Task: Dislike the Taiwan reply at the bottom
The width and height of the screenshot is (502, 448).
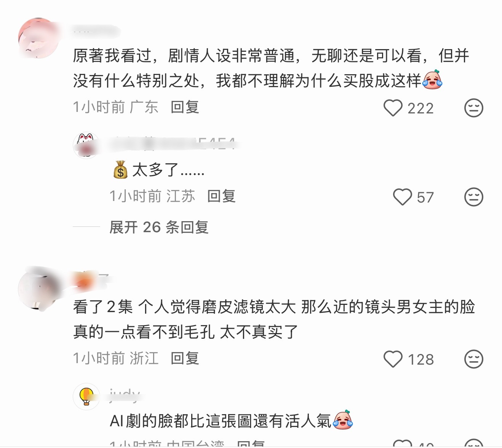Action: click(474, 444)
